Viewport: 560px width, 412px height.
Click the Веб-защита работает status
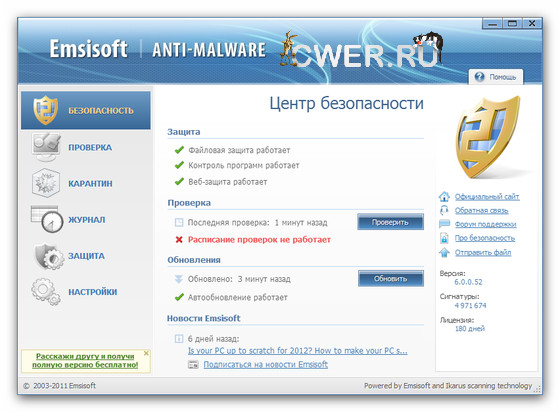[228, 182]
